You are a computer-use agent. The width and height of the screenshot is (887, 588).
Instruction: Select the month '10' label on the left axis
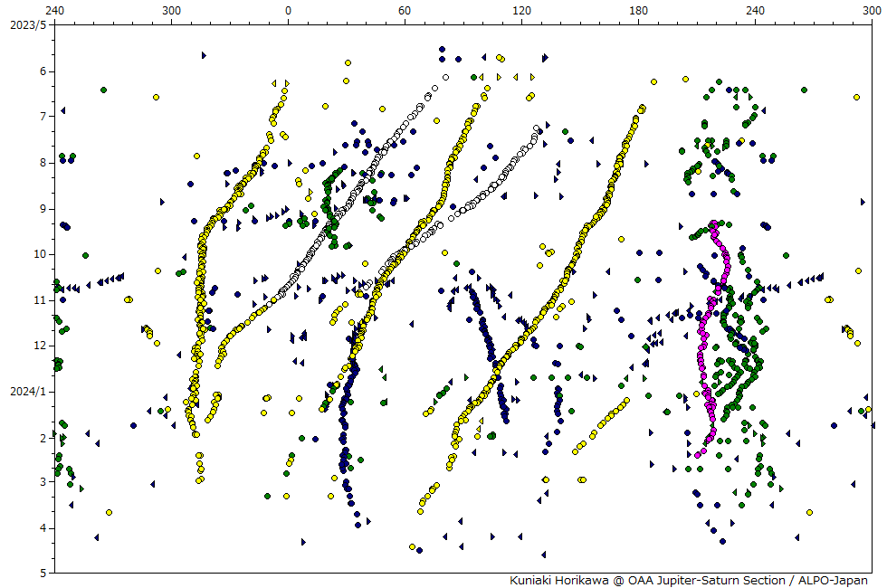(40, 254)
